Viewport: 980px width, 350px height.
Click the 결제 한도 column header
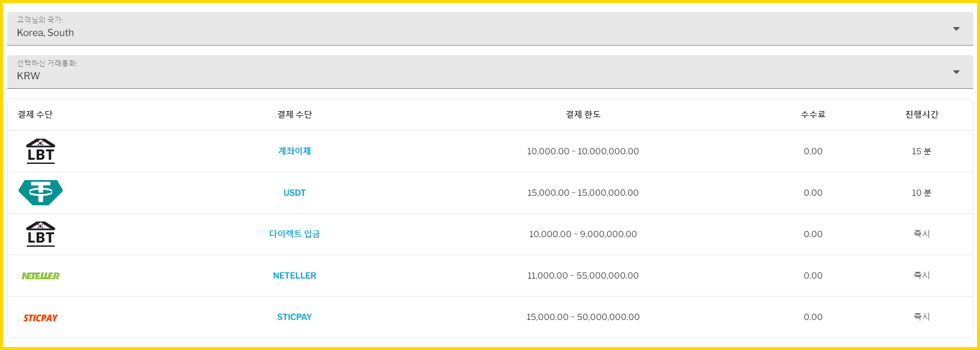583,115
